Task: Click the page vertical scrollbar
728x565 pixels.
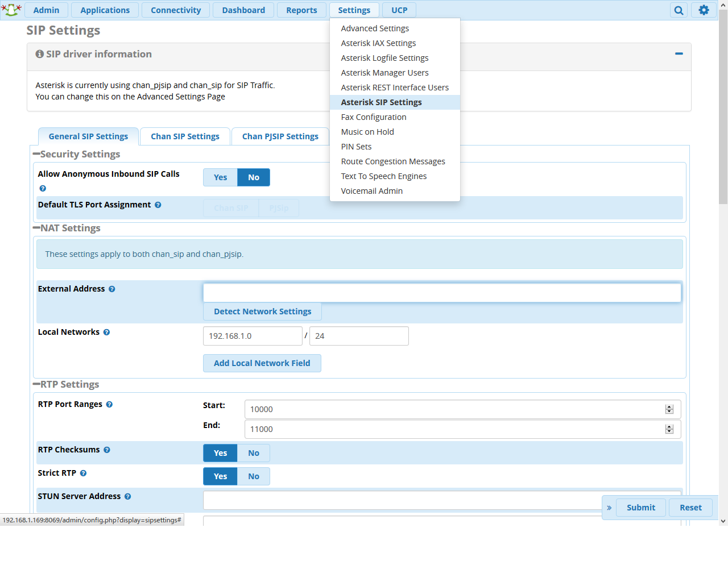Action: pyautogui.click(x=723, y=107)
